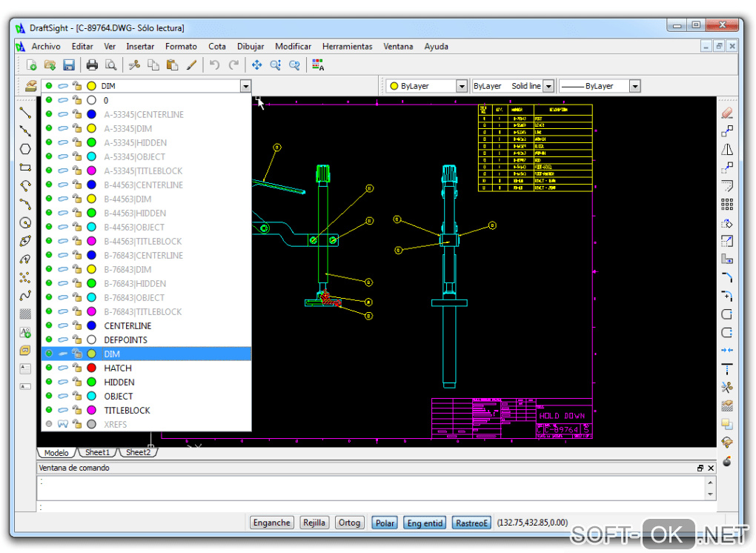Click the Save (floppy disk) icon
The image size is (756, 553).
click(68, 65)
